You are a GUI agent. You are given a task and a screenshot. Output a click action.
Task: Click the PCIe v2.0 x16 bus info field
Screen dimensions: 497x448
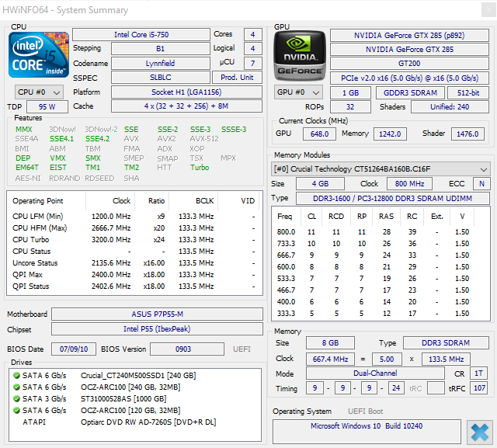(409, 78)
